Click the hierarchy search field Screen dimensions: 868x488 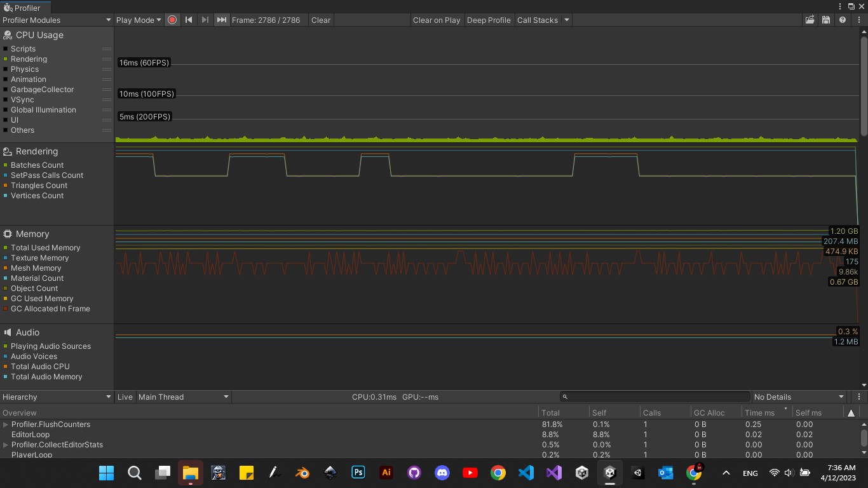click(655, 396)
